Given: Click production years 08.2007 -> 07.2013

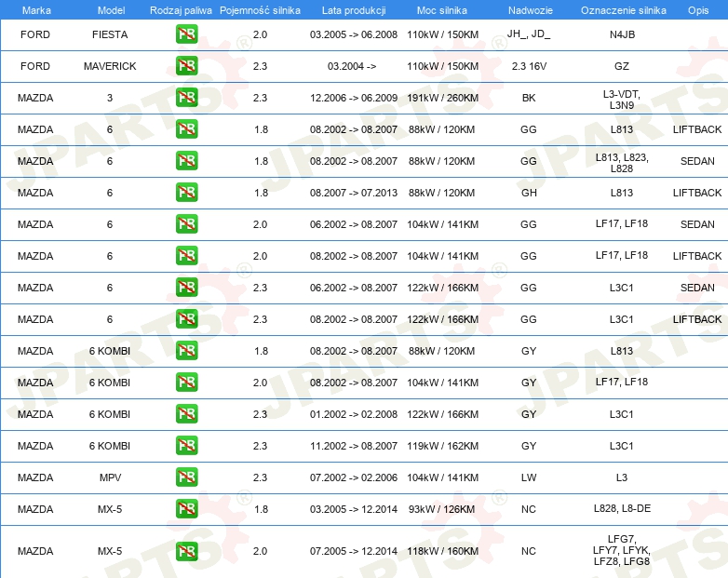Looking at the screenshot, I should (x=354, y=193).
